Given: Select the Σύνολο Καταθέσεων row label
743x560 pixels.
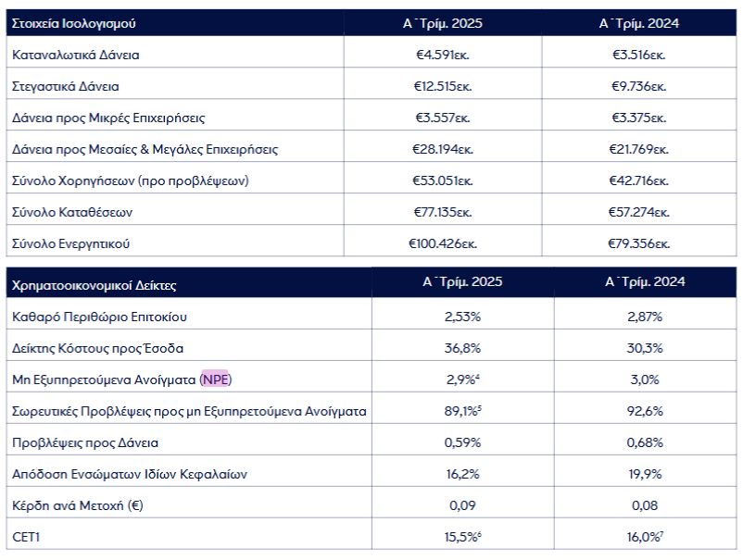Looking at the screenshot, I should (x=73, y=212).
